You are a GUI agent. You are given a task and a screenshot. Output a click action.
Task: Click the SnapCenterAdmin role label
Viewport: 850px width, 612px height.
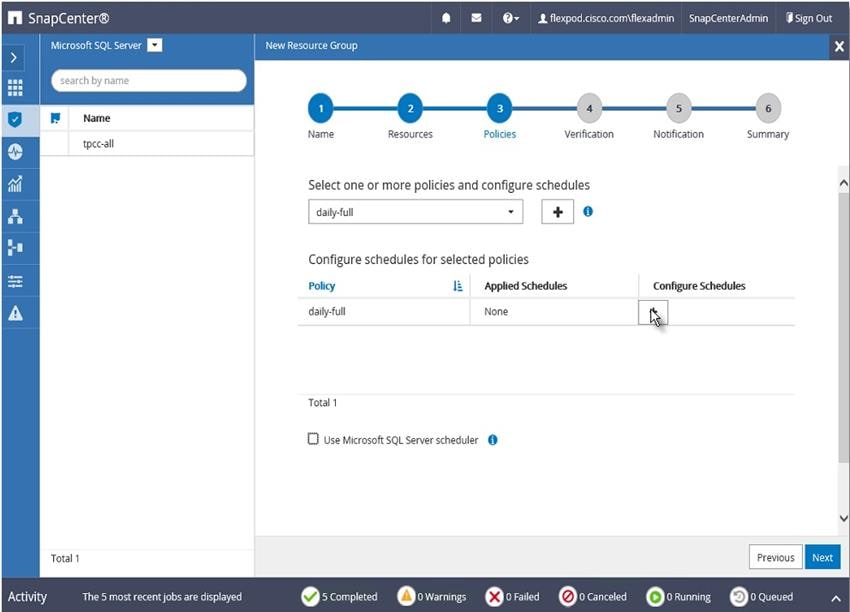(728, 18)
